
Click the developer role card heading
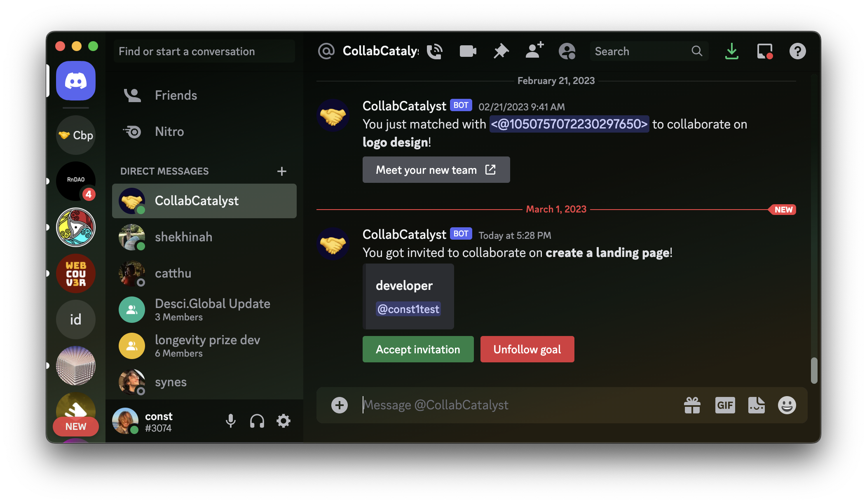pyautogui.click(x=404, y=286)
